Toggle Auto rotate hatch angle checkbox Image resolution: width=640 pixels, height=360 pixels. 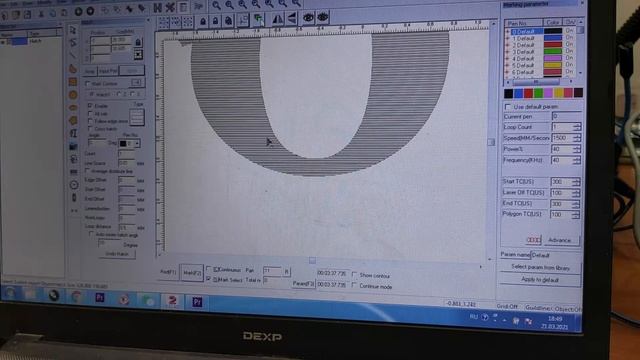(x=91, y=235)
